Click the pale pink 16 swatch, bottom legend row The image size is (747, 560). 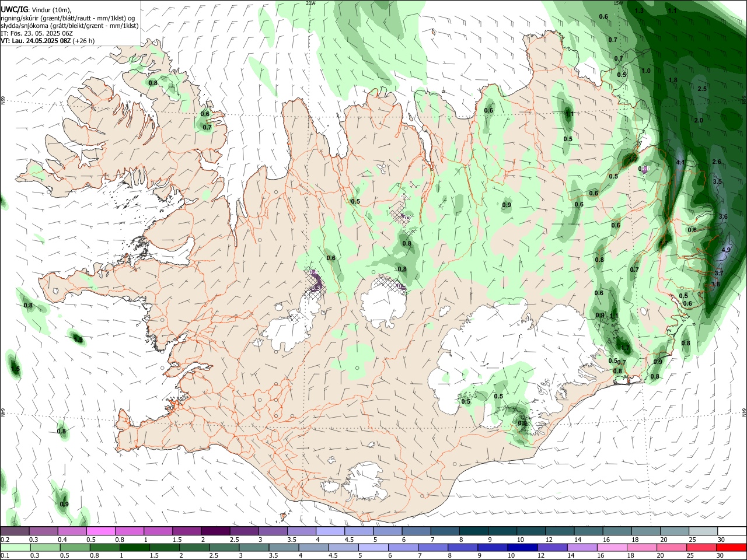pyautogui.click(x=613, y=547)
